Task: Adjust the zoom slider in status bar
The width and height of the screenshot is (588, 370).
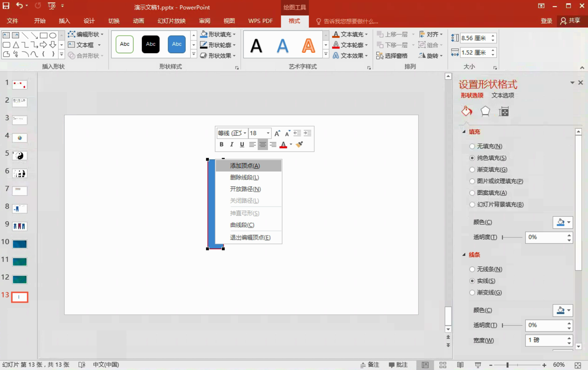Action: (x=508, y=365)
